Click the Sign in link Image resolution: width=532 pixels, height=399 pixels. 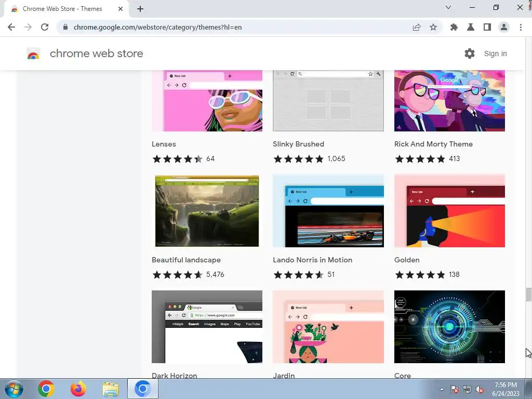click(495, 54)
